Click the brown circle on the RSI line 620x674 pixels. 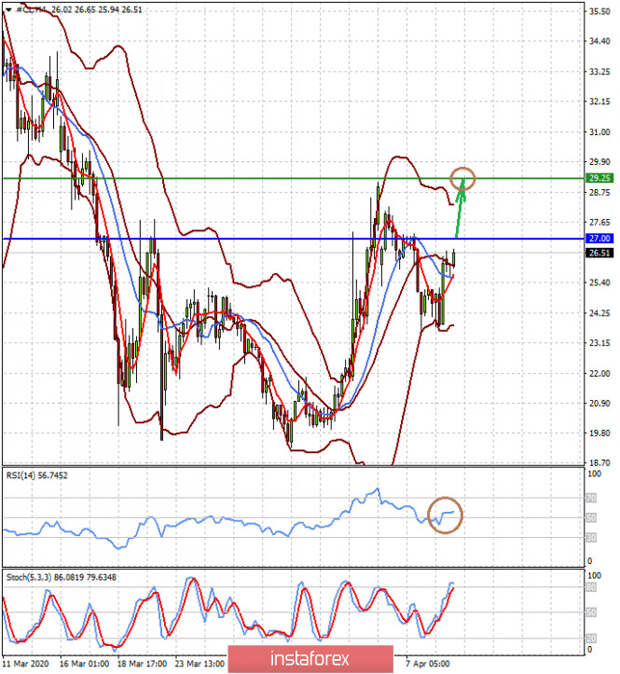pos(445,515)
